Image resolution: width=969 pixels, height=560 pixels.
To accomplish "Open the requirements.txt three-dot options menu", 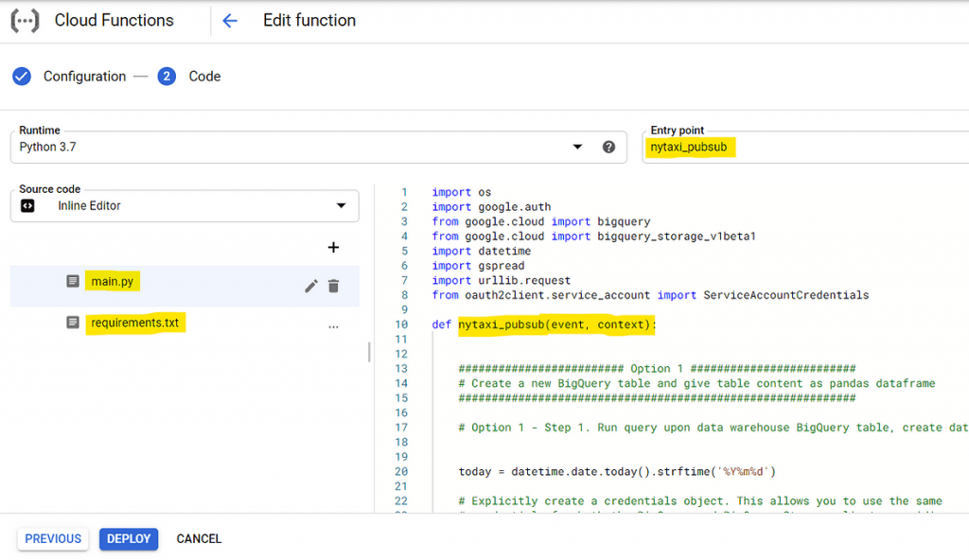I will click(333, 326).
